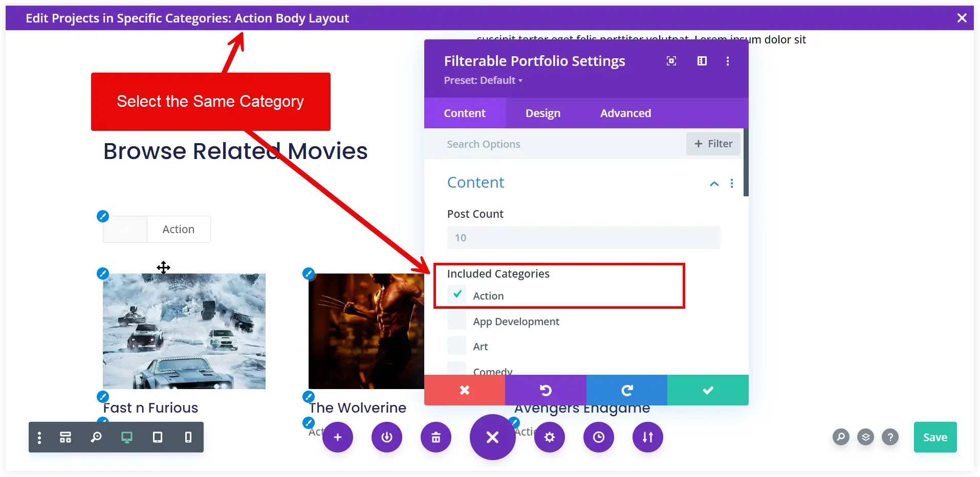Edit Fast n Furious title pencil
980x477 pixels.
[x=103, y=397]
